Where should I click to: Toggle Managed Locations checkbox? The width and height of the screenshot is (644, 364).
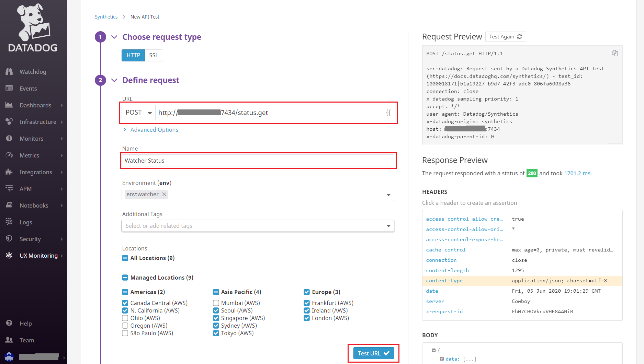pos(125,278)
